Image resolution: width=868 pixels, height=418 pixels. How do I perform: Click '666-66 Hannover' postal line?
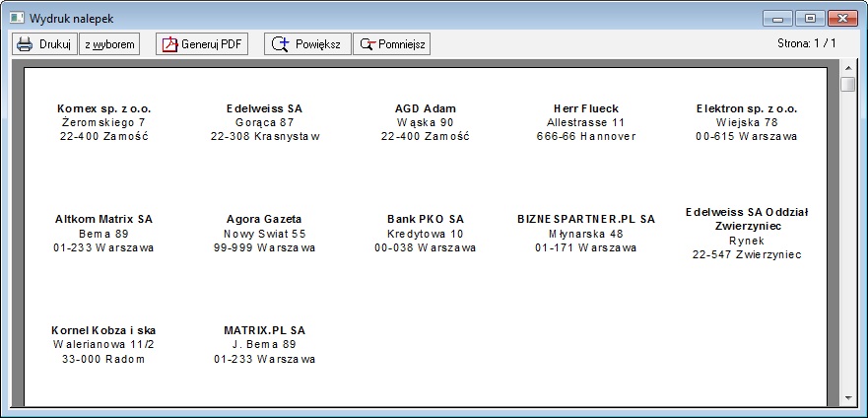coord(585,136)
